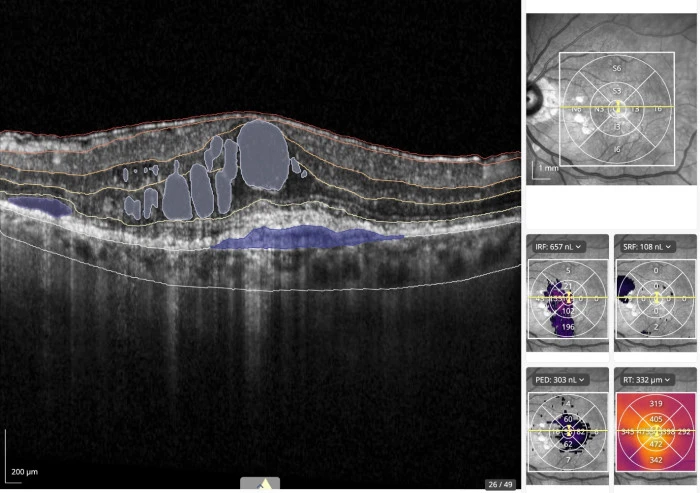Click the 200 µm scale label

tap(24, 472)
